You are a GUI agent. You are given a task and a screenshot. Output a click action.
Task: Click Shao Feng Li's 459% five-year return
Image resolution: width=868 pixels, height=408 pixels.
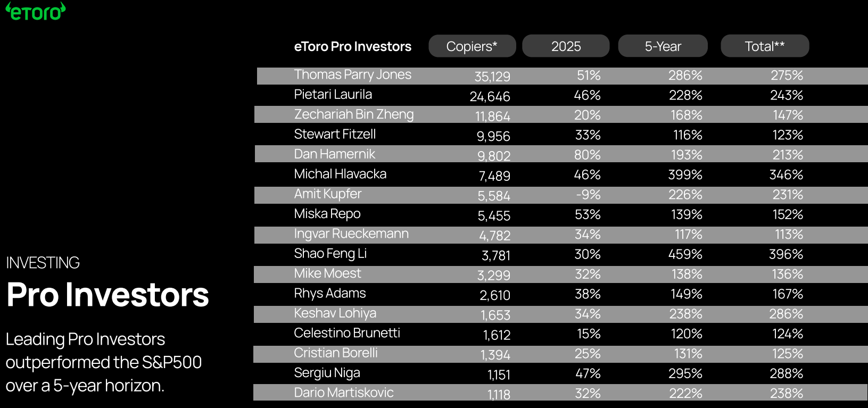685,254
